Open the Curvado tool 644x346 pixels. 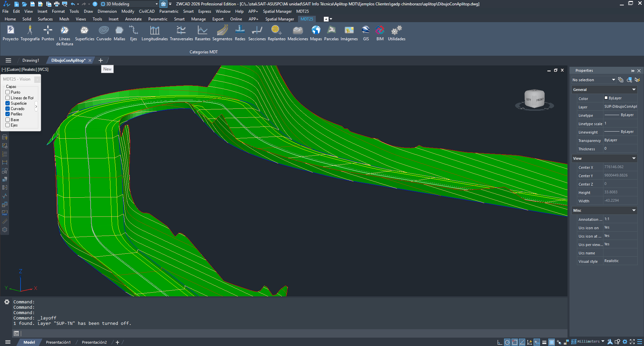click(104, 33)
